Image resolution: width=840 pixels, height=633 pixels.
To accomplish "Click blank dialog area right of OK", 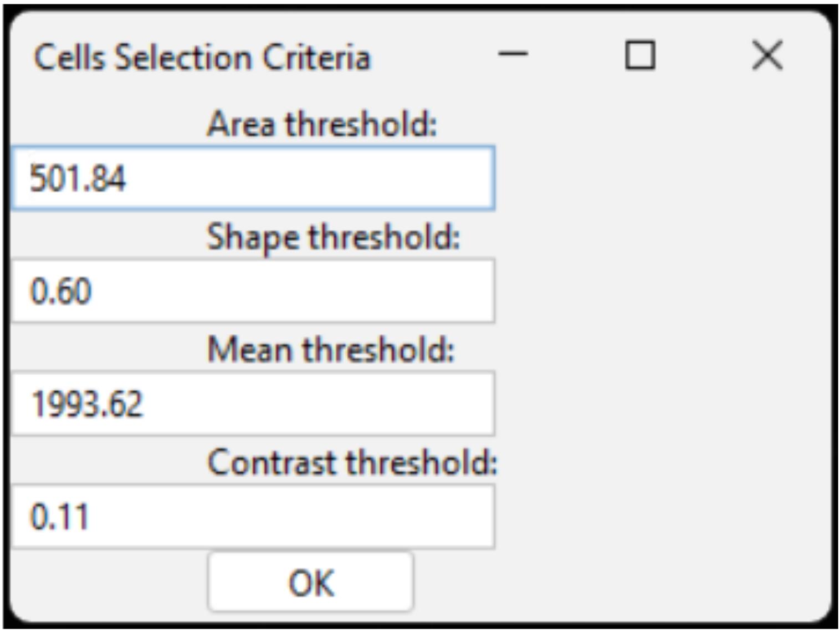I will (609, 582).
